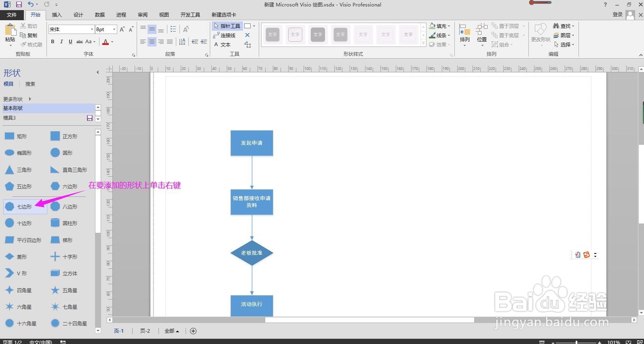
Task: Click the text direction icon in paragraph group
Action: (182, 42)
